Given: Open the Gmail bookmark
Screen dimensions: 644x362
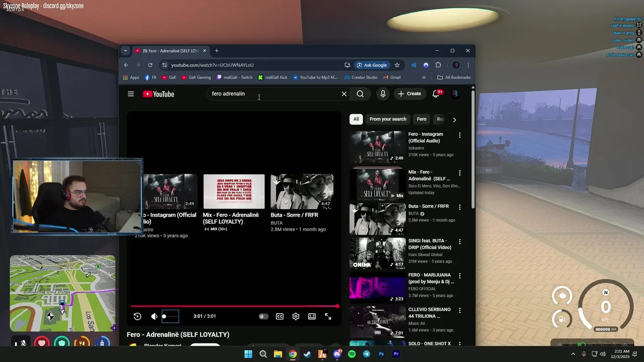Looking at the screenshot, I should pos(392,77).
